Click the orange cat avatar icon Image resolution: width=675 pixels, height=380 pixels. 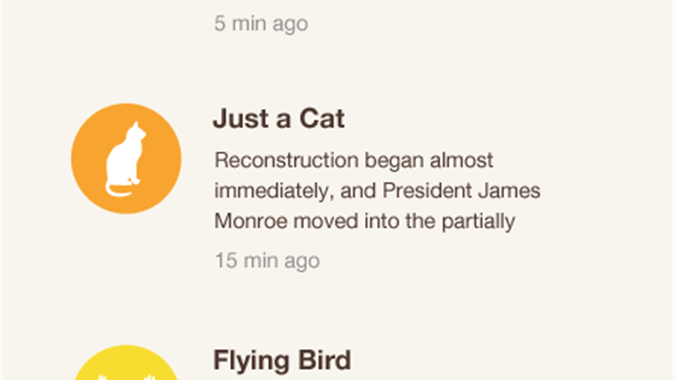126,158
